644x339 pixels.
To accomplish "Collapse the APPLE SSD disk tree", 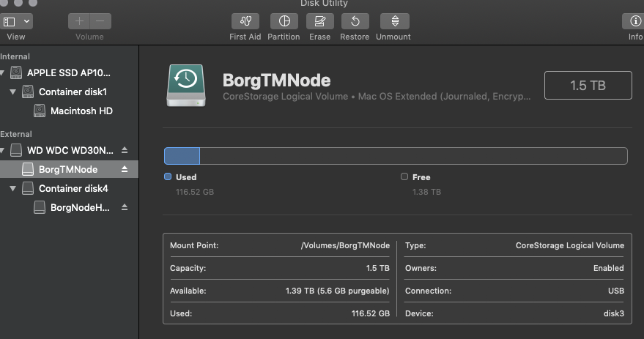I will (x=2, y=73).
